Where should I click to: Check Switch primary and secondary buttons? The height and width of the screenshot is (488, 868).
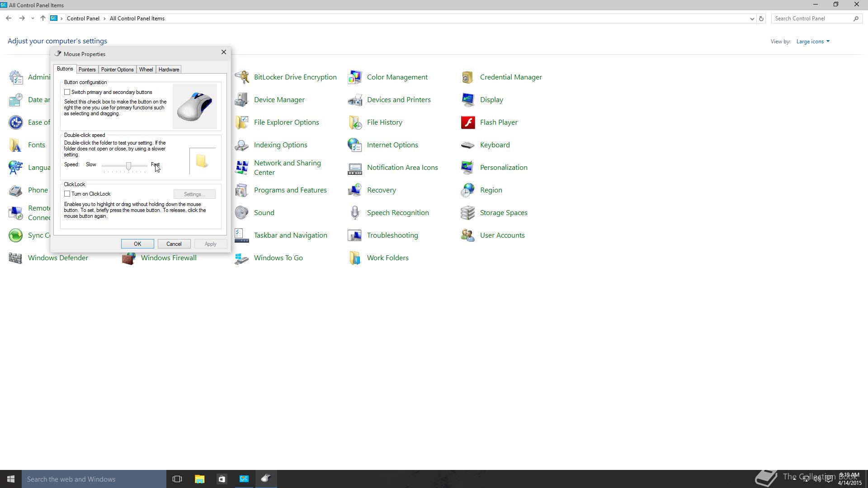pyautogui.click(x=67, y=92)
